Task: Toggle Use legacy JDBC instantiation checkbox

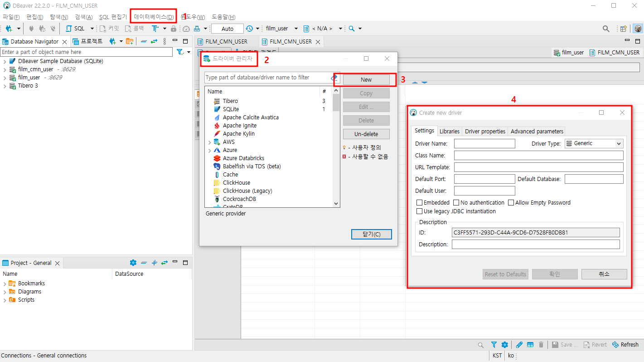Action: 420,211
